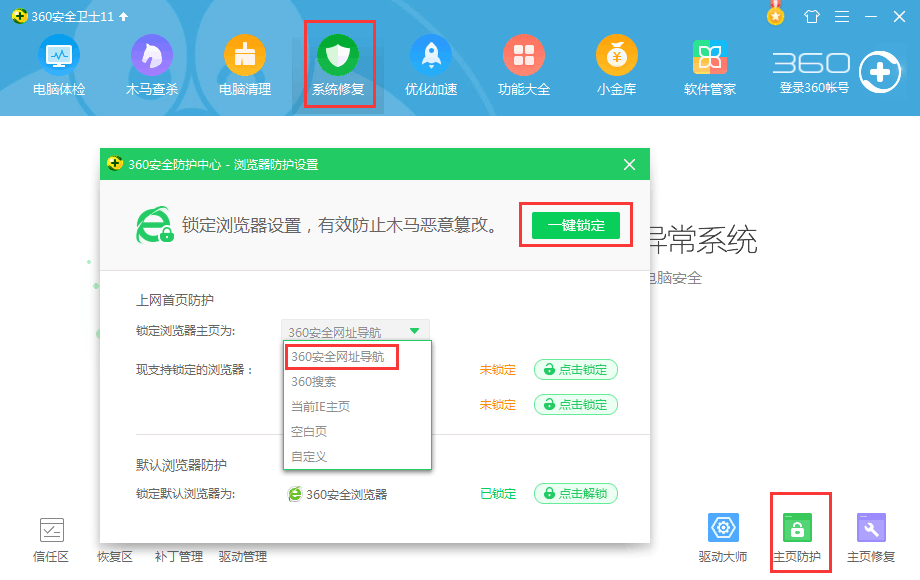Click the upper 未锁定 status text

pyautogui.click(x=498, y=369)
